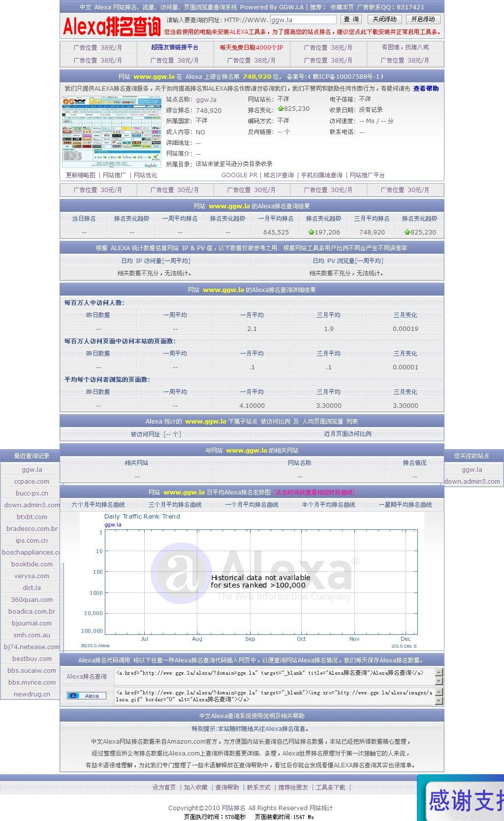Open boadica.com.br in recent queries
This screenshot has height=821, width=504.
coord(32,612)
